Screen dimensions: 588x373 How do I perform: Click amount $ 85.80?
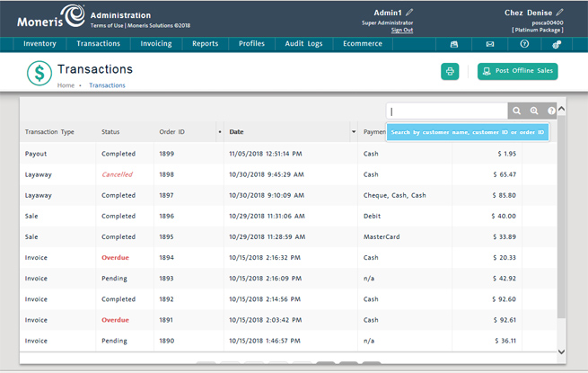pos(504,195)
